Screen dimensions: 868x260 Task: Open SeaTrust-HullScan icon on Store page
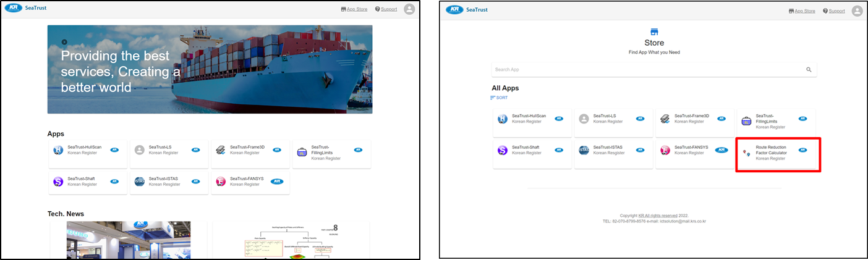point(503,119)
